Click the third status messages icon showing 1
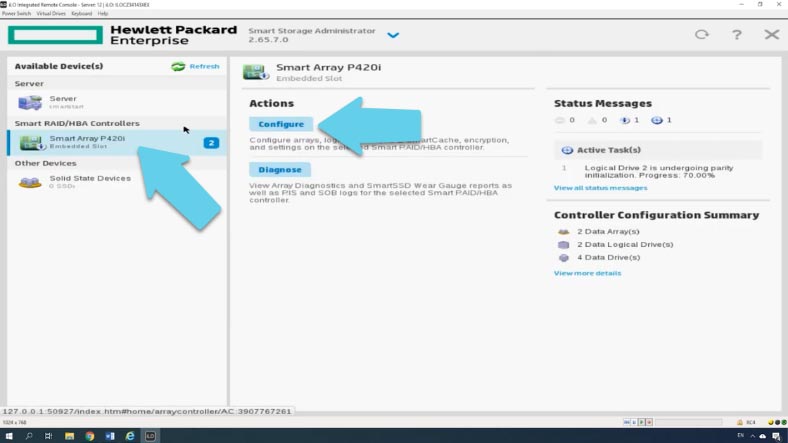The image size is (788, 443). click(625, 120)
